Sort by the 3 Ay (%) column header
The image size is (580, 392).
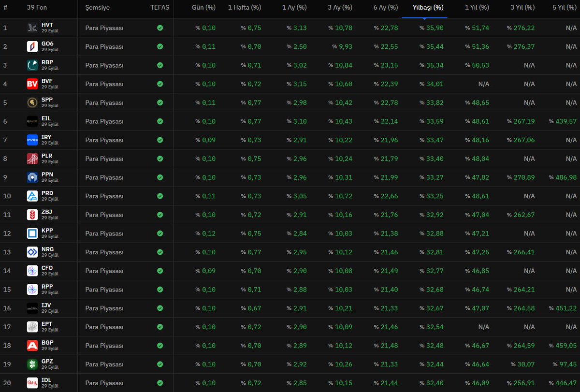[x=340, y=8]
